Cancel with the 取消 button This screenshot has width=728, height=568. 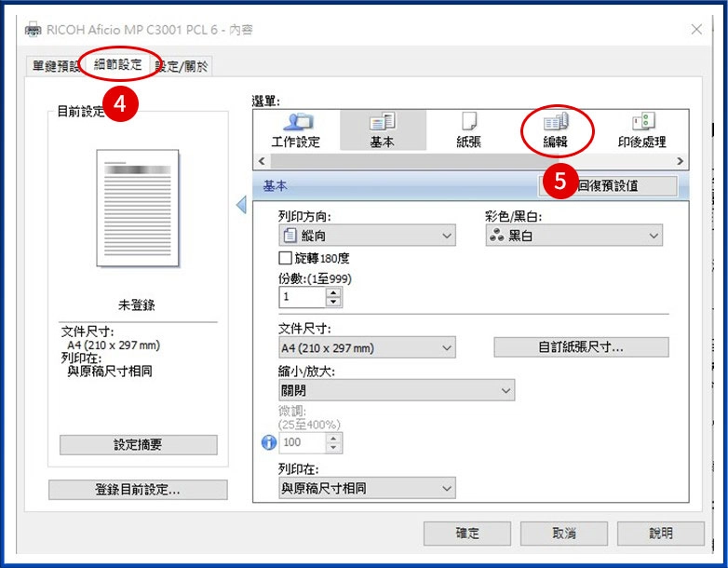(x=564, y=534)
